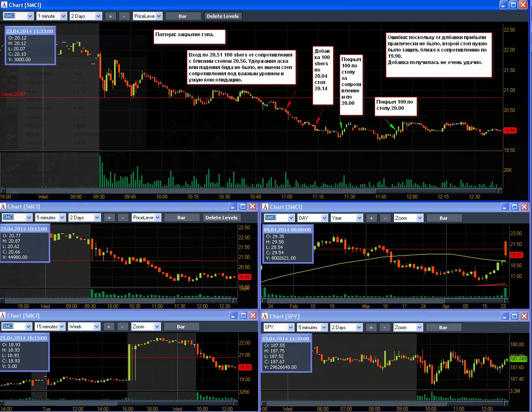Click Delete Levels button in main chart
This screenshot has height=412, width=532.
[223, 16]
